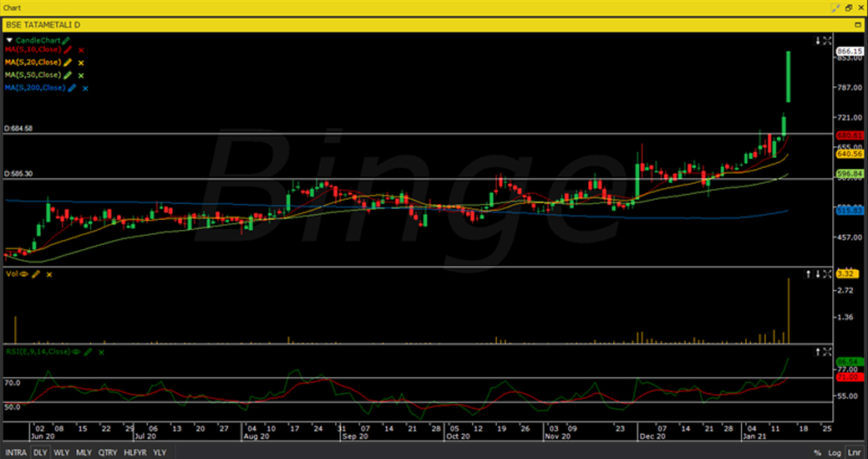This screenshot has width=868, height=459.
Task: Select the 680.61 red MA value tag
Action: 850,135
